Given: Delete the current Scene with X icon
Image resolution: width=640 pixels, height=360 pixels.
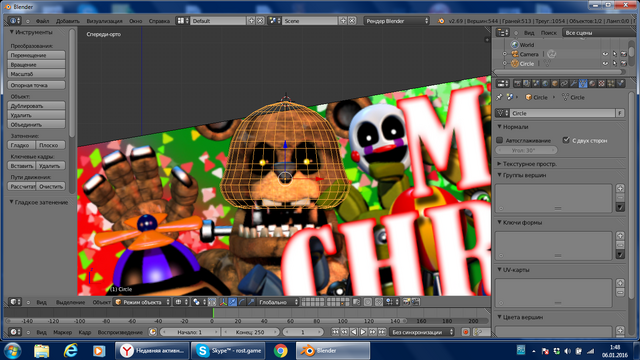Looking at the screenshot, I should click(x=352, y=21).
